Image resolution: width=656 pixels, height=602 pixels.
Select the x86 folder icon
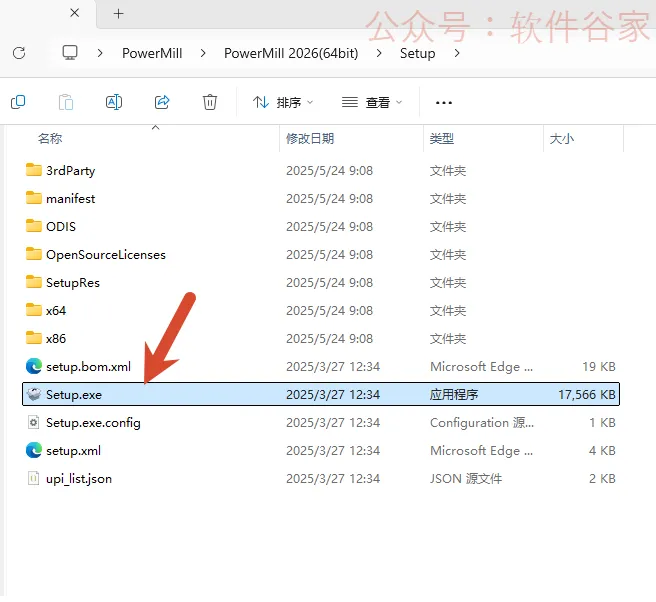pyautogui.click(x=33, y=338)
